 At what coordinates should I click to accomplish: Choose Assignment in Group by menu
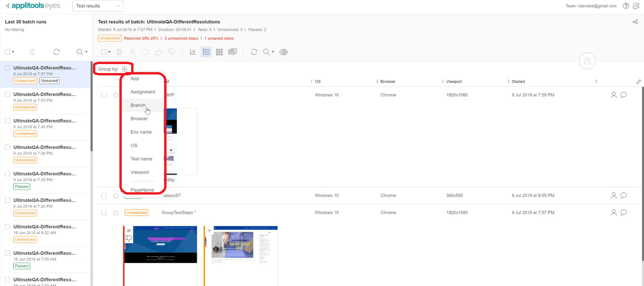click(143, 92)
